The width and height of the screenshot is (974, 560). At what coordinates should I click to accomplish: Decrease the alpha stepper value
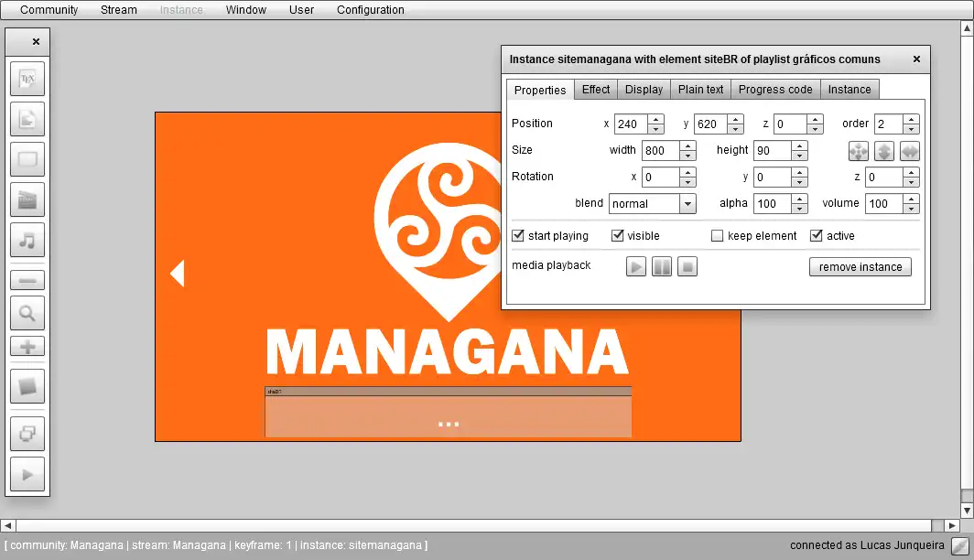(799, 208)
